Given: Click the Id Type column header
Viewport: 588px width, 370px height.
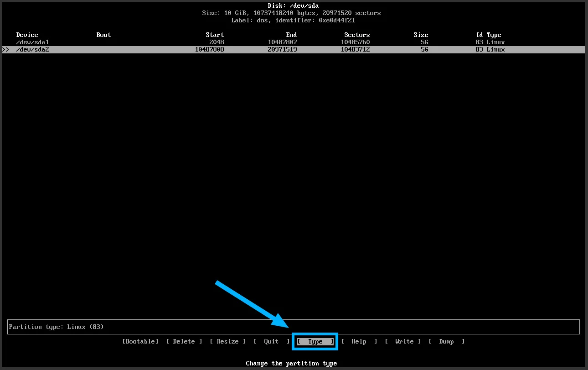Looking at the screenshot, I should (488, 35).
